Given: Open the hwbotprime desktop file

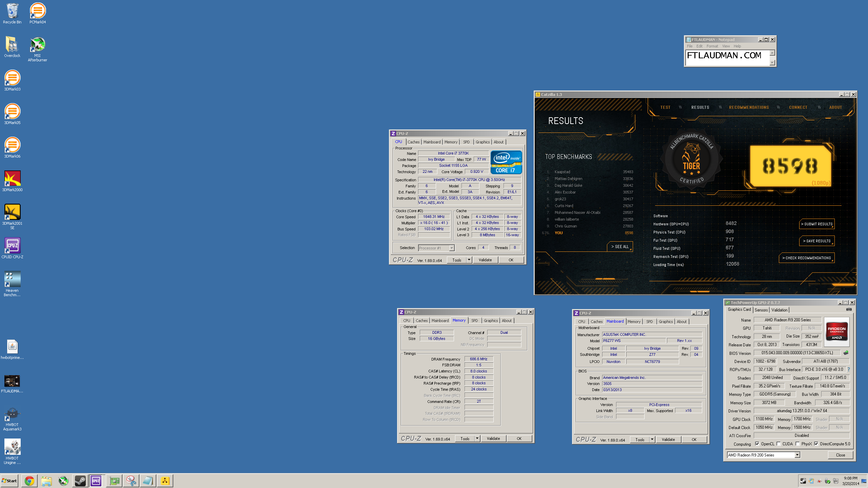Looking at the screenshot, I should pyautogui.click(x=12, y=349).
